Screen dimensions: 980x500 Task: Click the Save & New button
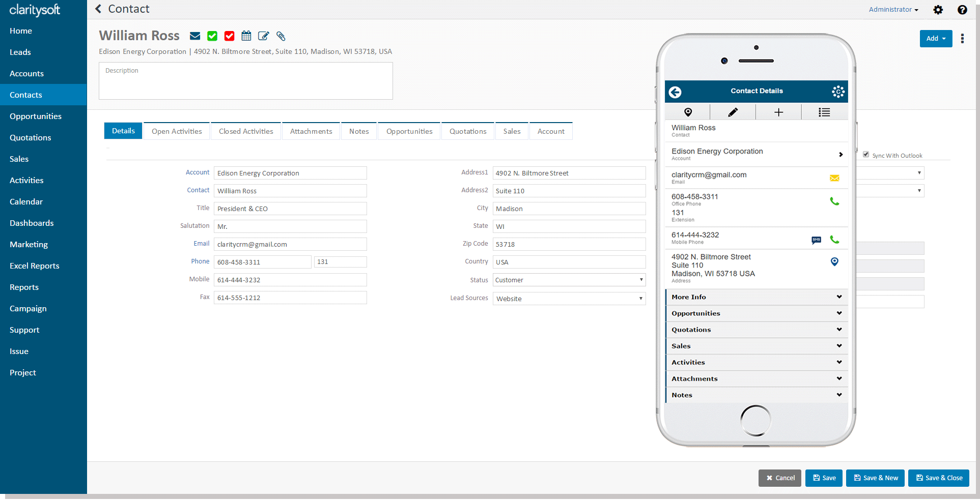(x=875, y=478)
